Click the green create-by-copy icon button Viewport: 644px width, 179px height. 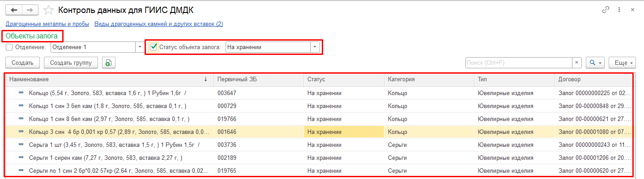(108, 63)
